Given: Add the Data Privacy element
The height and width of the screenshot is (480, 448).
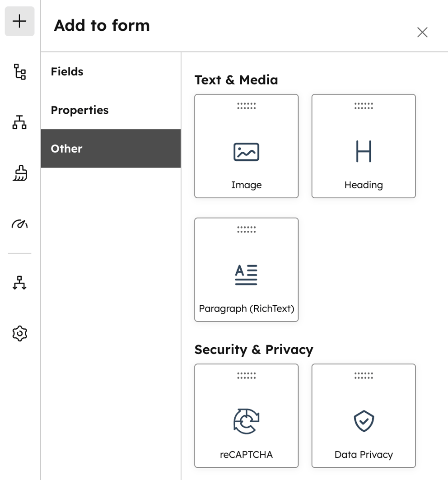Looking at the screenshot, I should click(x=364, y=415).
